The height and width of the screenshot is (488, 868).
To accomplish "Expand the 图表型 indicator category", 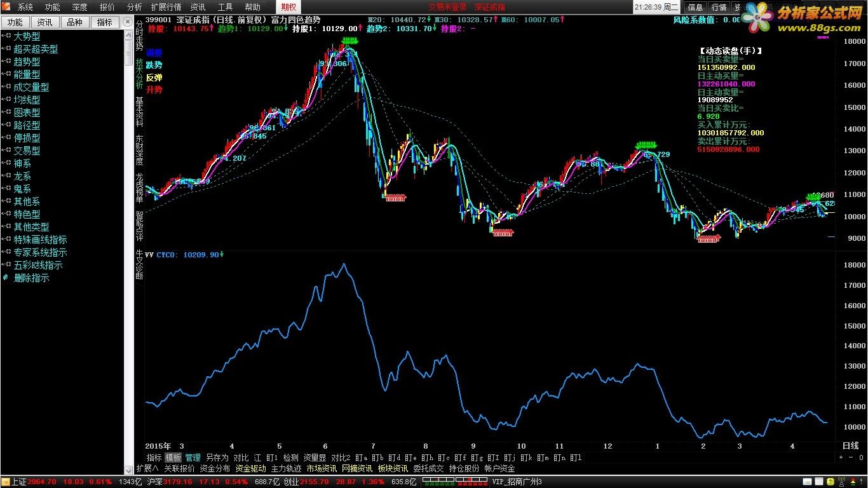I will pyautogui.click(x=27, y=112).
